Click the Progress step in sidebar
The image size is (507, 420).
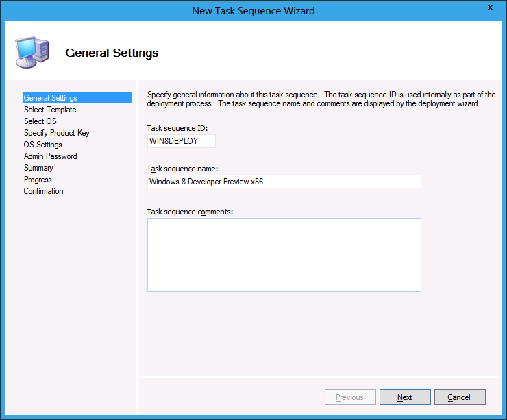point(38,180)
